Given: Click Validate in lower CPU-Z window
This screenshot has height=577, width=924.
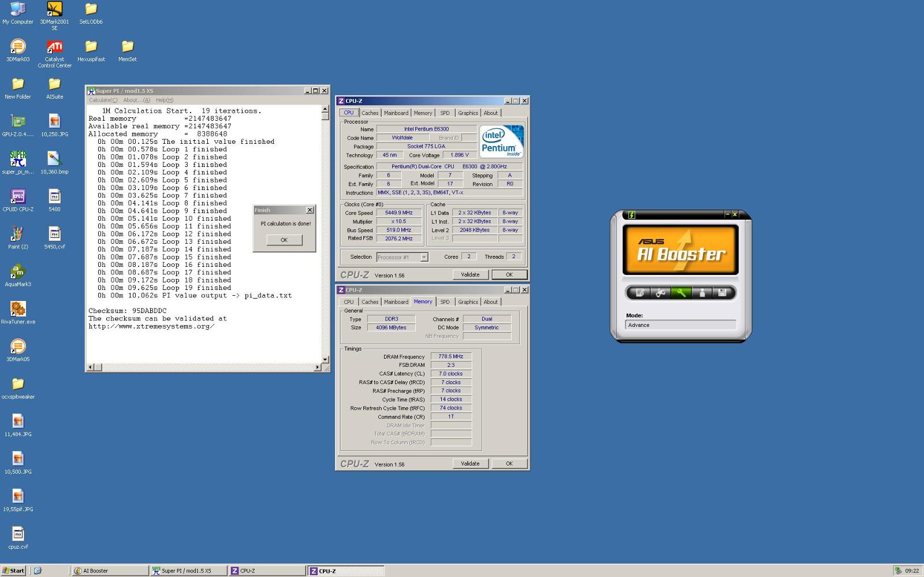Looking at the screenshot, I should 470,464.
